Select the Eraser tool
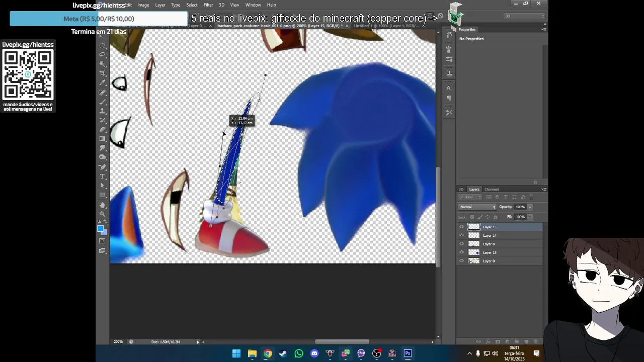644x362 pixels. click(x=103, y=129)
